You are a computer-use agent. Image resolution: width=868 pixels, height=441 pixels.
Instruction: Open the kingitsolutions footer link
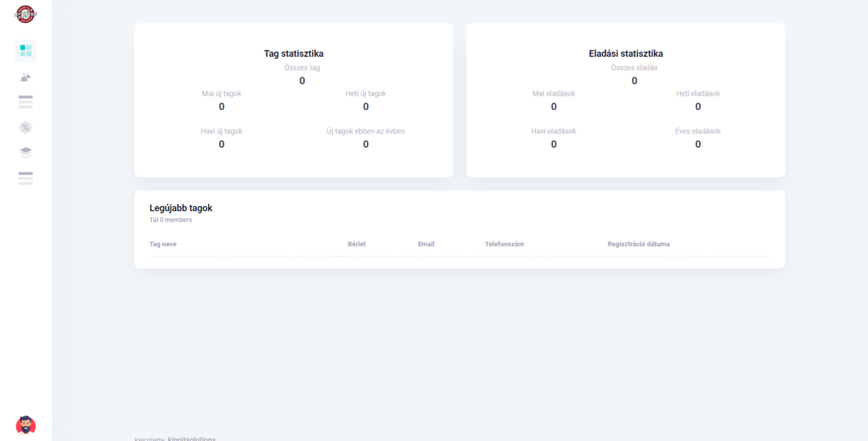pos(191,438)
